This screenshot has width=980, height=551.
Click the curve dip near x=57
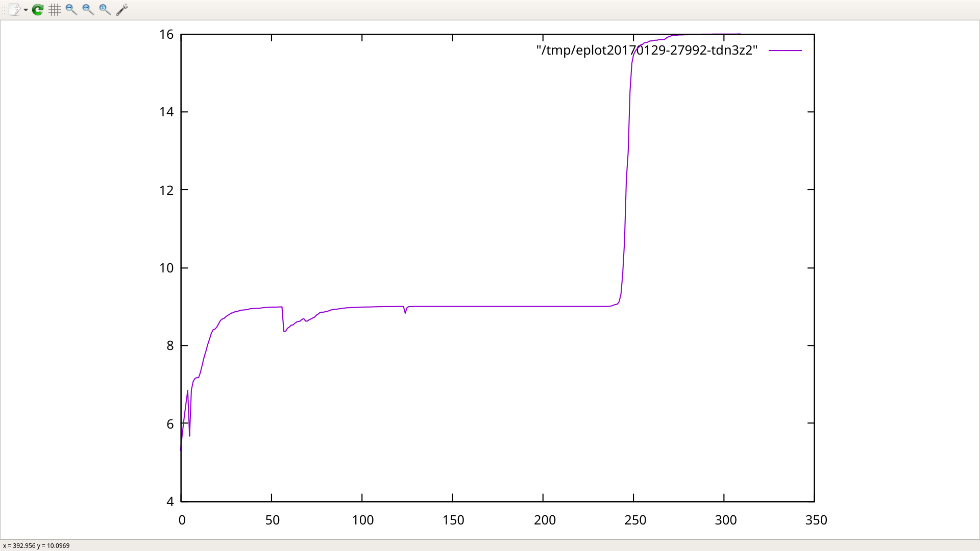pyautogui.click(x=284, y=331)
